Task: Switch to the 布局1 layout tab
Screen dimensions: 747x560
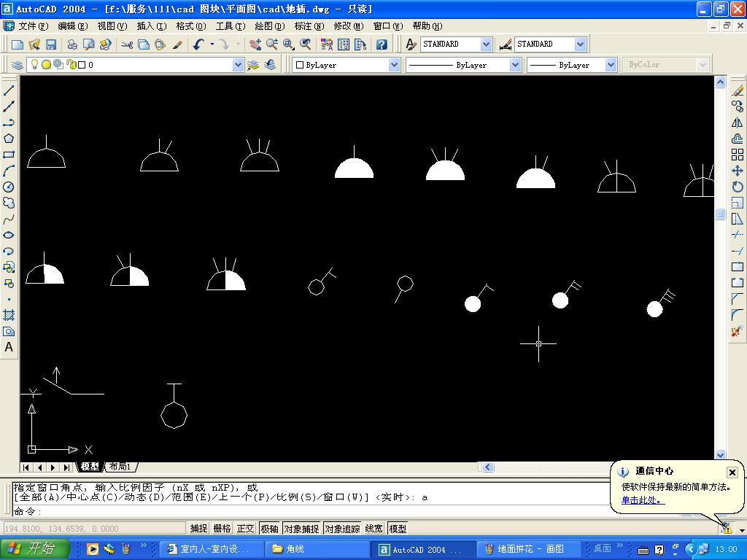Action: 120,467
